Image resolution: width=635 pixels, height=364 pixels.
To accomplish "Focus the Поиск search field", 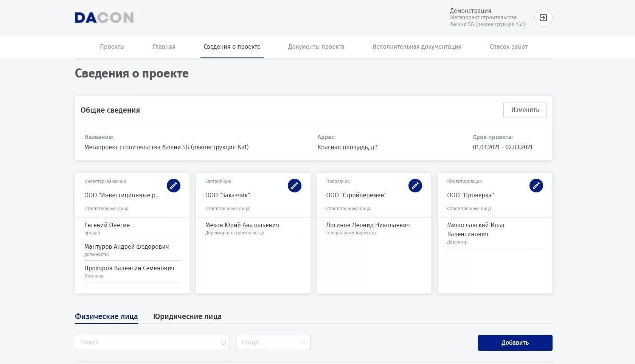I will tap(152, 342).
